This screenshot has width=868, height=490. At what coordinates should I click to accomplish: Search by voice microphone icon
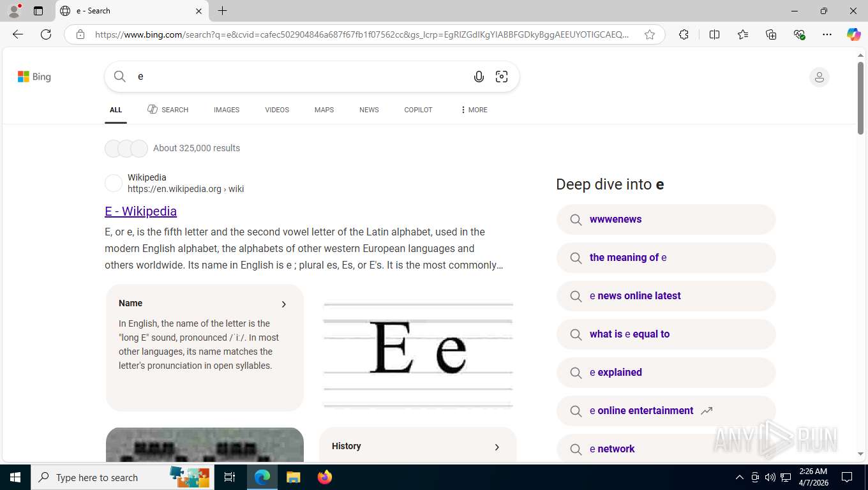479,77
